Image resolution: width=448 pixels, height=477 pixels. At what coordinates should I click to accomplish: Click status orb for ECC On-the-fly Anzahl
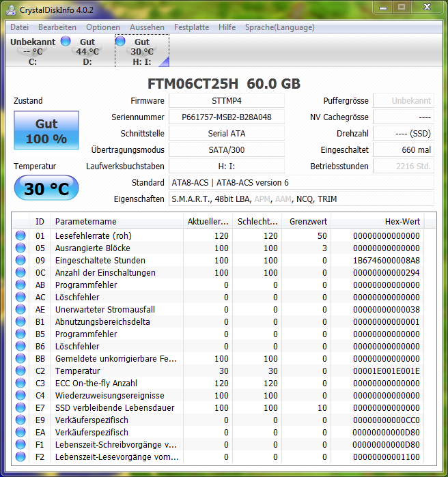[x=20, y=383]
